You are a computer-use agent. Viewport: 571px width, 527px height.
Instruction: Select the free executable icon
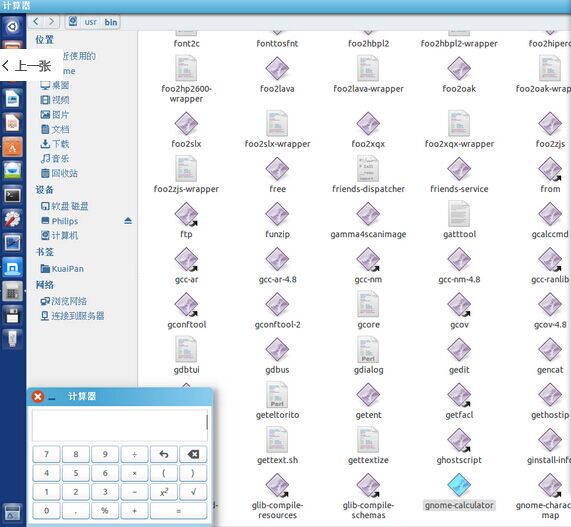(277, 169)
